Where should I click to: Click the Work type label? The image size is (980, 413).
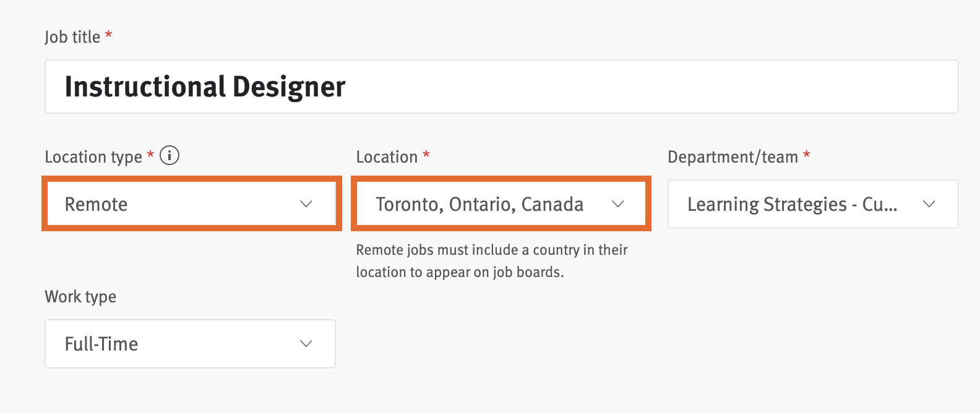tap(80, 296)
